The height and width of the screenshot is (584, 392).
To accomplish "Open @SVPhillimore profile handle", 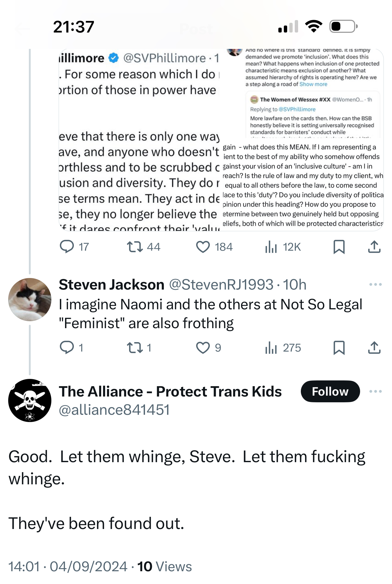I will pyautogui.click(x=164, y=58).
